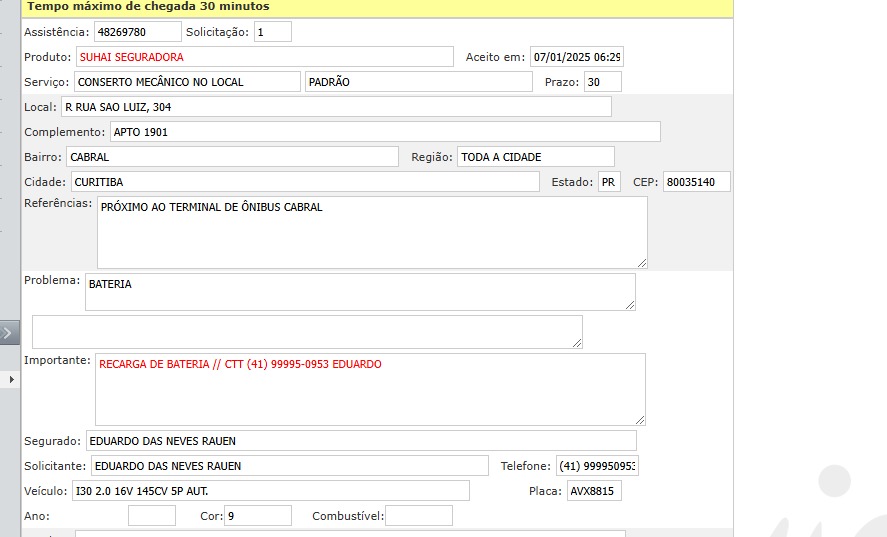Select the Telefone field
The width and height of the screenshot is (887, 537).
[597, 466]
